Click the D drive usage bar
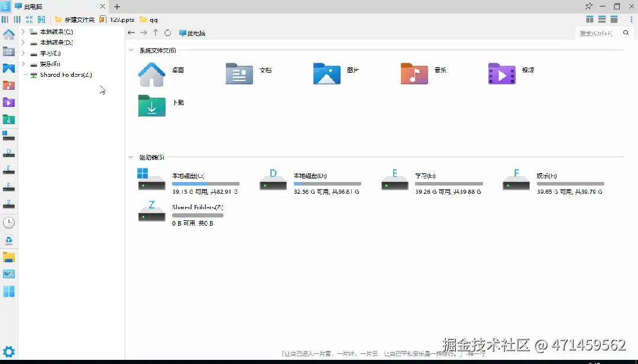The image size is (638, 364). pos(327,184)
